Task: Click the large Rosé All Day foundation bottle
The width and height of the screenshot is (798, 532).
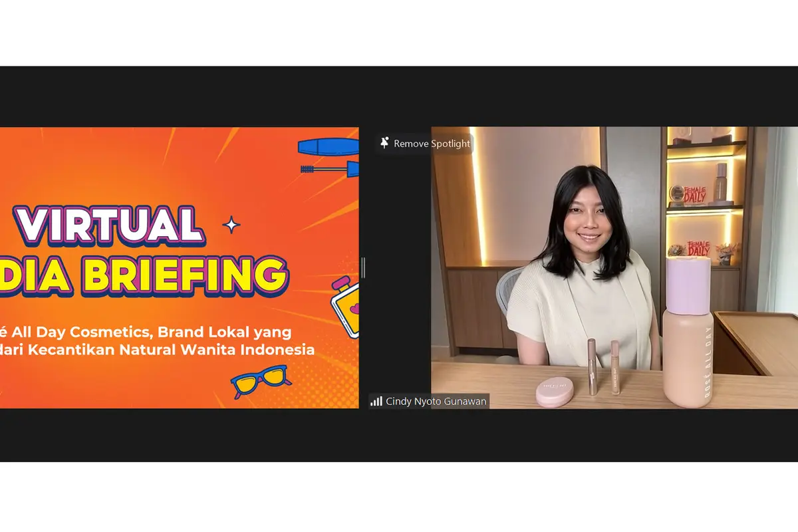Action: [x=688, y=332]
